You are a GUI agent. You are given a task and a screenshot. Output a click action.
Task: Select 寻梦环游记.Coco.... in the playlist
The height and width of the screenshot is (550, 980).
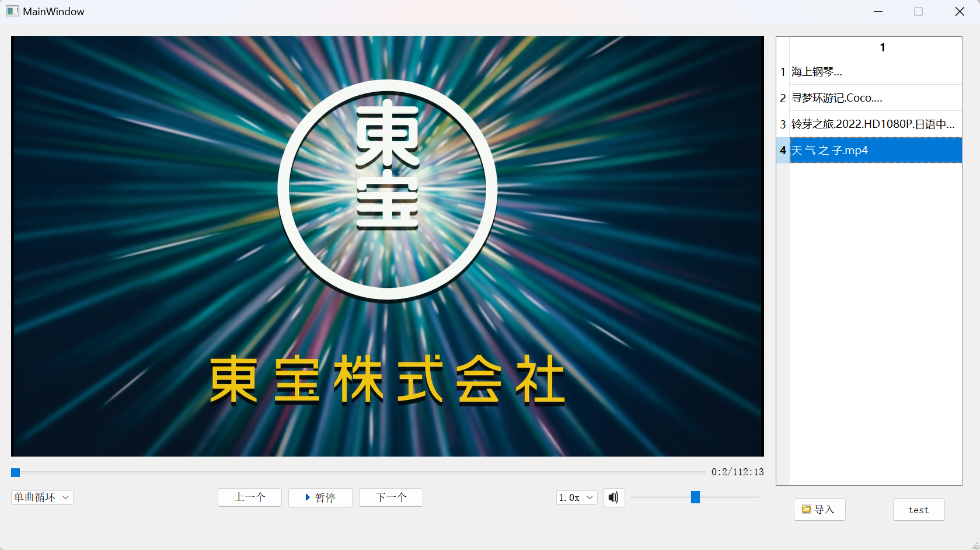pos(876,98)
